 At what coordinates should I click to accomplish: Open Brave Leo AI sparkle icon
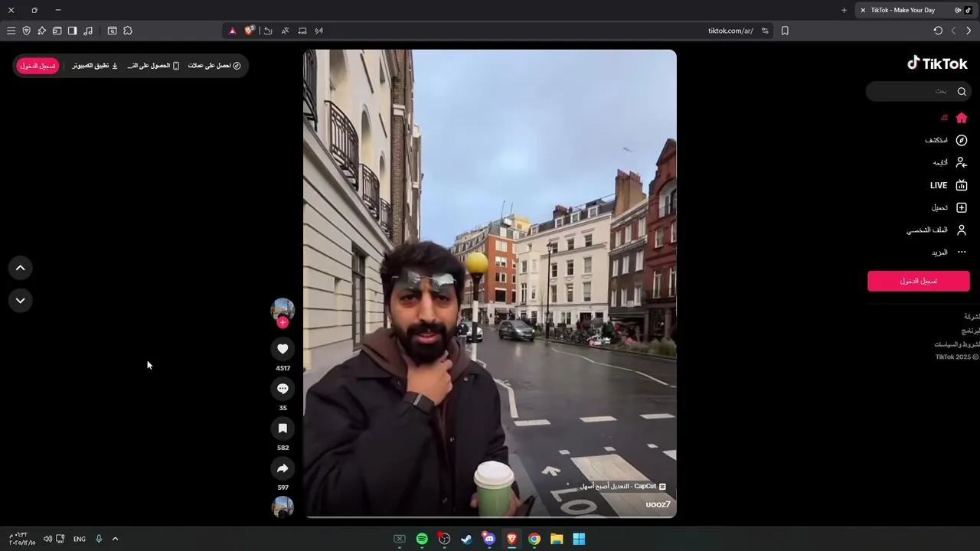click(41, 31)
